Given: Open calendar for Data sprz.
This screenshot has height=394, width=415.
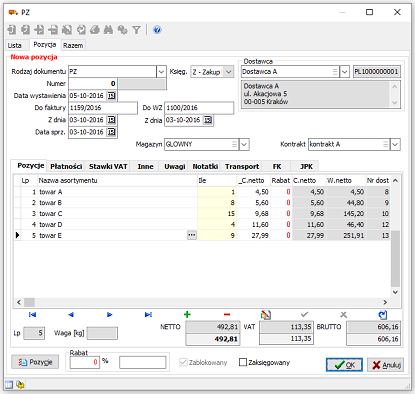Looking at the screenshot, I should (111, 132).
